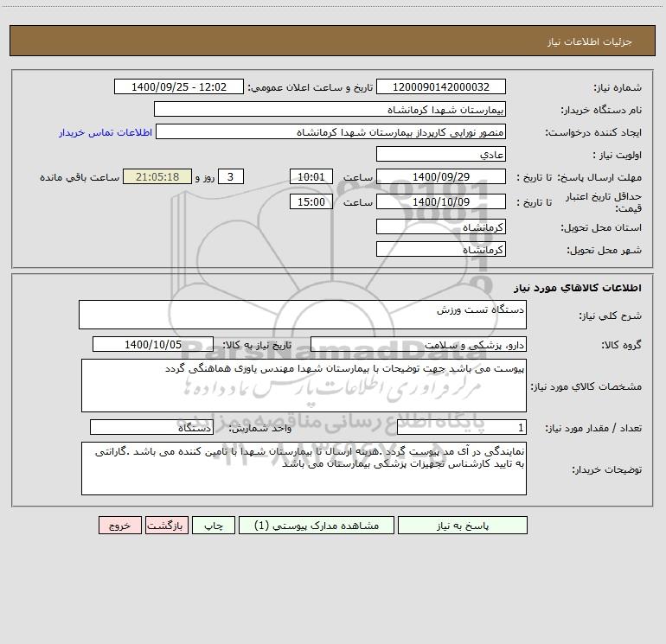Click the label 'تاریخ نیاز به کالا:'
This screenshot has height=644, width=666.
point(257,345)
